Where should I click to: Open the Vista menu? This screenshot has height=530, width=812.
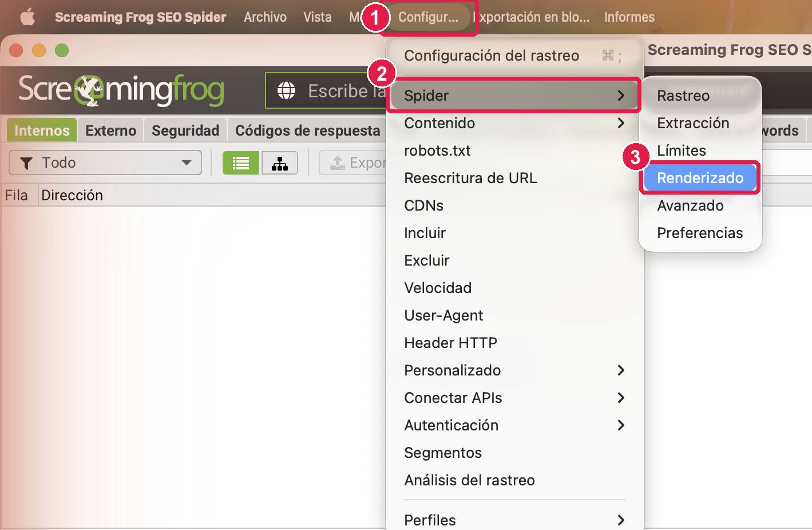coord(318,17)
